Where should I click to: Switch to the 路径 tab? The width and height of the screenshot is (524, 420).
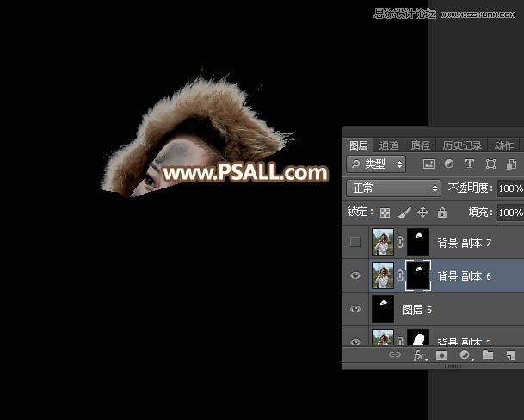point(421,145)
